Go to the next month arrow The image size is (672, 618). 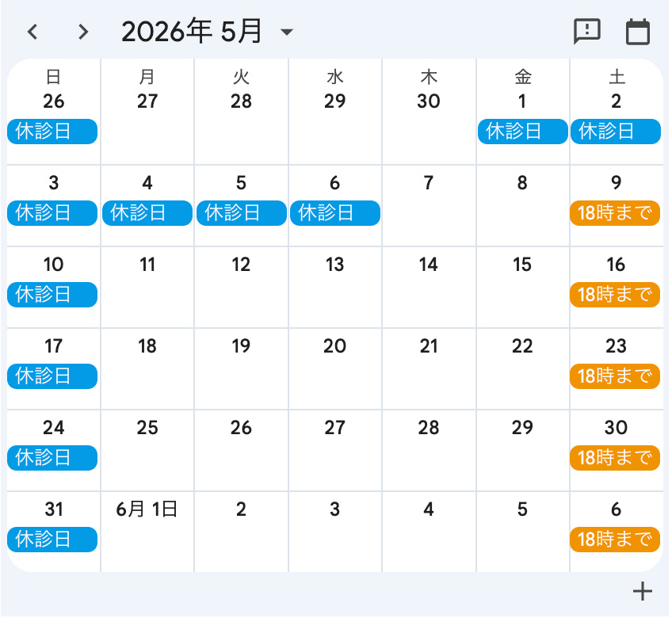(x=83, y=32)
